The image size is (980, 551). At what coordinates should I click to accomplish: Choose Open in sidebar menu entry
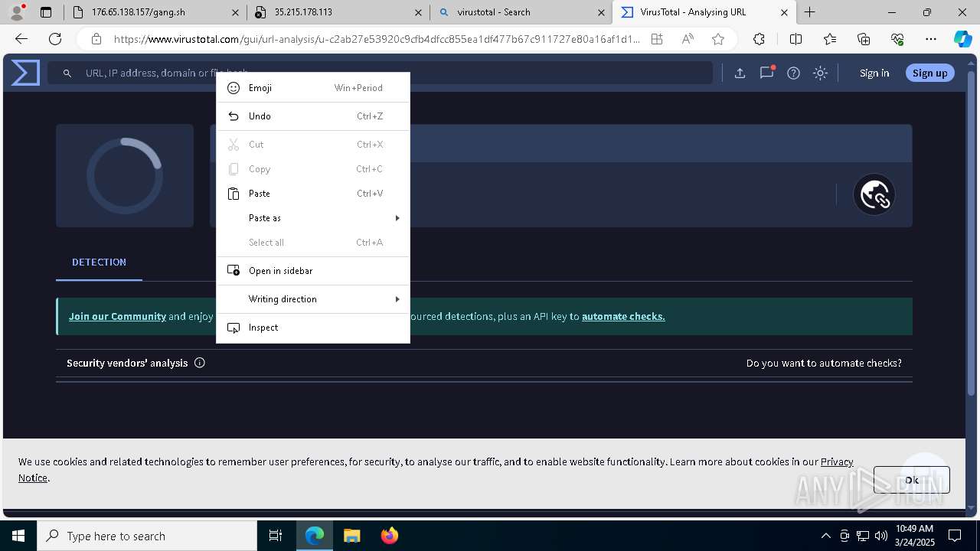pos(313,271)
